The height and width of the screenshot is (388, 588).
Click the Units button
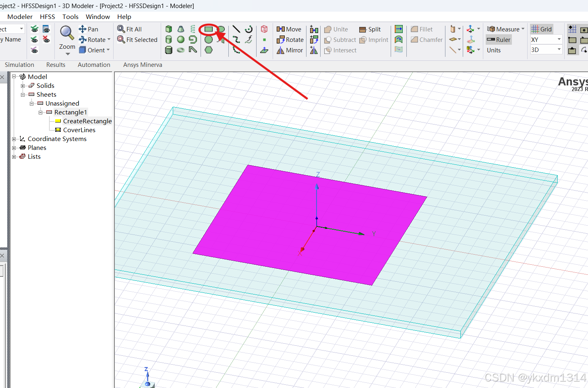[x=494, y=50]
